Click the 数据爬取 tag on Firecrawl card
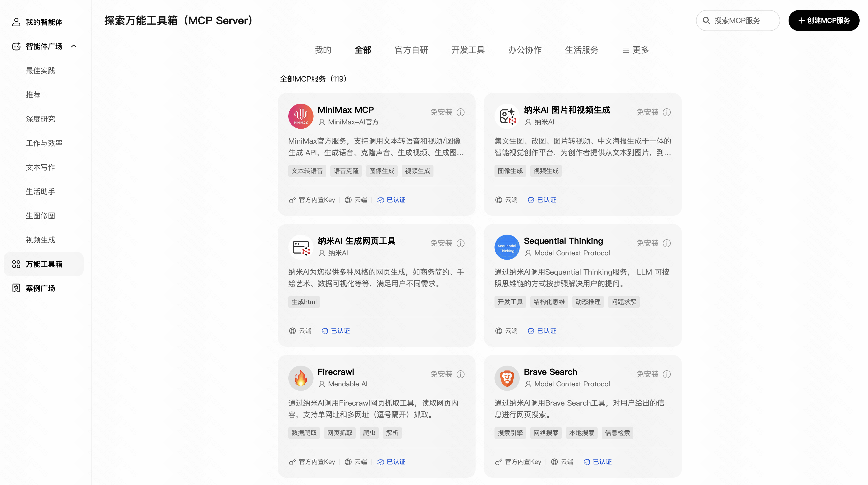 [304, 433]
